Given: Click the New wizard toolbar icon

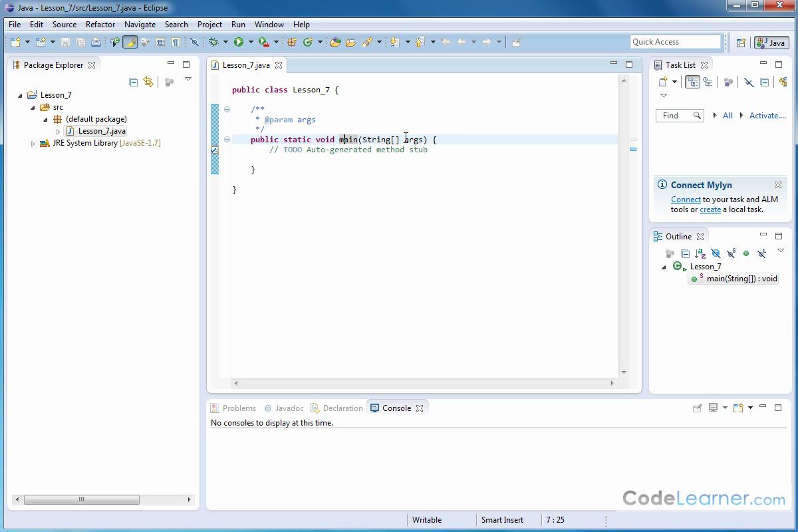Looking at the screenshot, I should [15, 42].
